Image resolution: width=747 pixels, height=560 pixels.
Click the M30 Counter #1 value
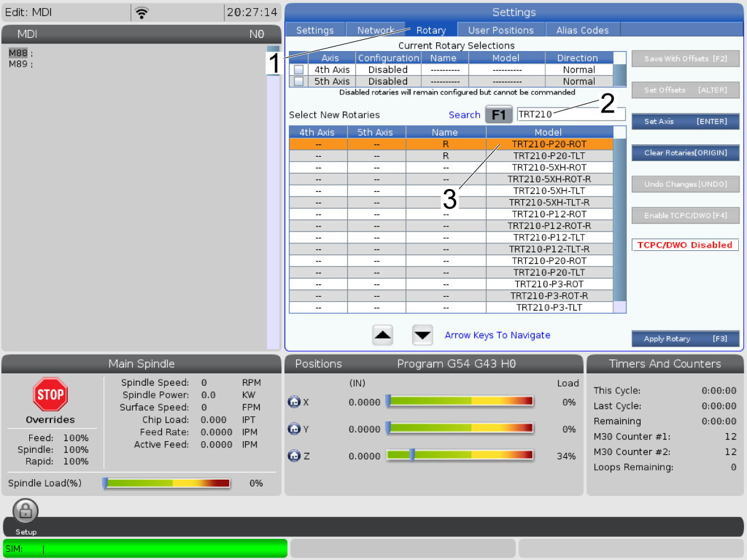click(x=730, y=437)
